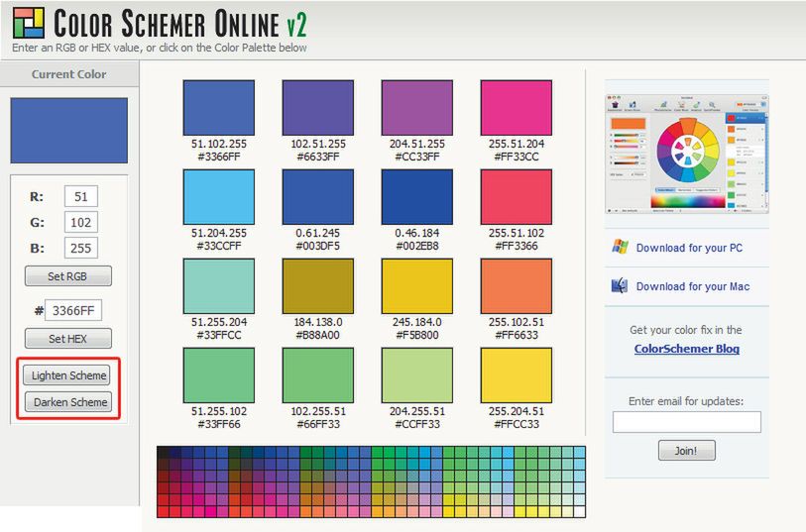This screenshot has width=806, height=532.
Task: Open Download for your Mac link
Action: coord(693,286)
